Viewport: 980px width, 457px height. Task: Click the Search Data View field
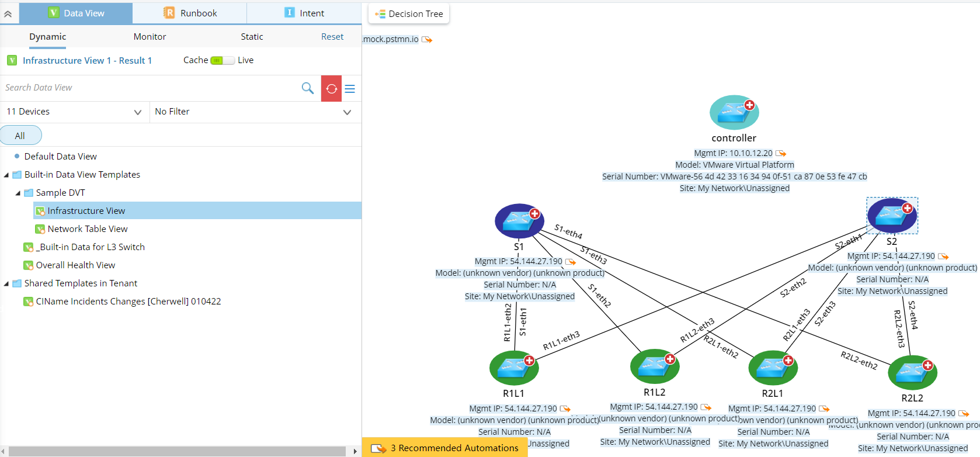pyautogui.click(x=149, y=88)
